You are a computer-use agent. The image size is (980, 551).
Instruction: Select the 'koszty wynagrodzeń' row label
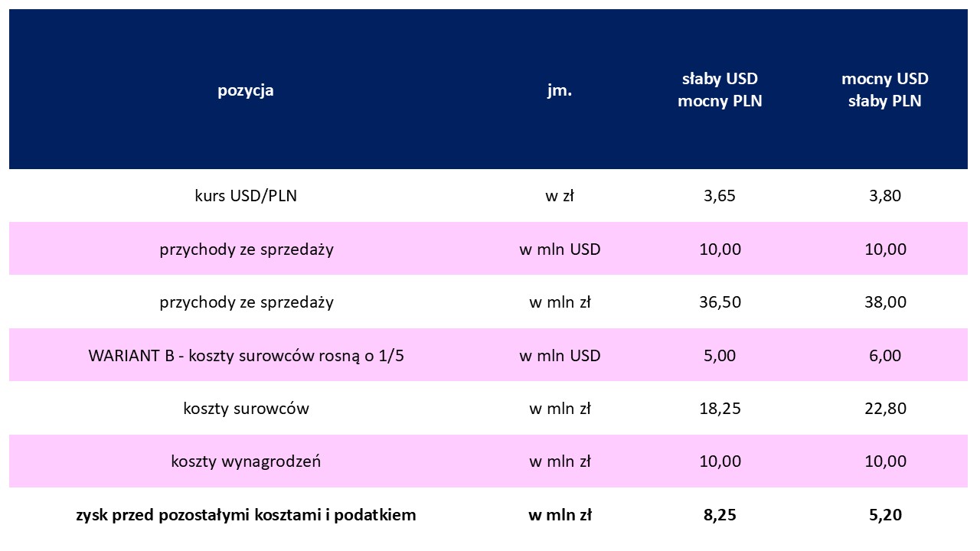click(x=246, y=461)
